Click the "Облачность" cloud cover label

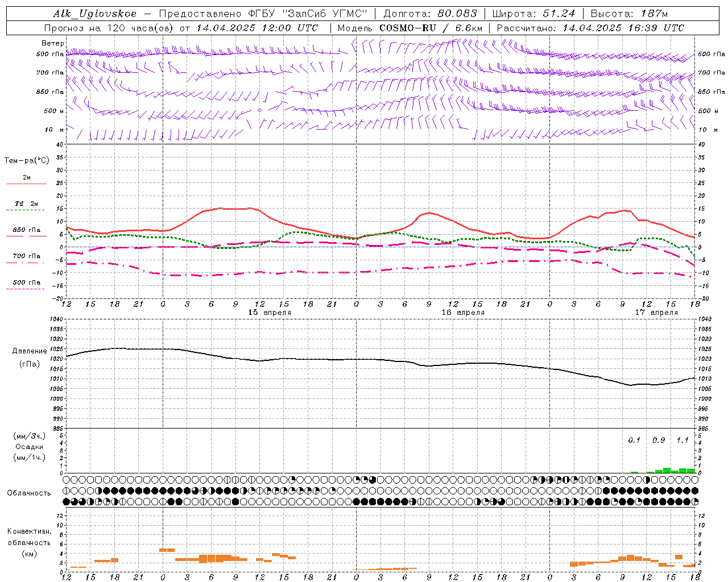29,493
